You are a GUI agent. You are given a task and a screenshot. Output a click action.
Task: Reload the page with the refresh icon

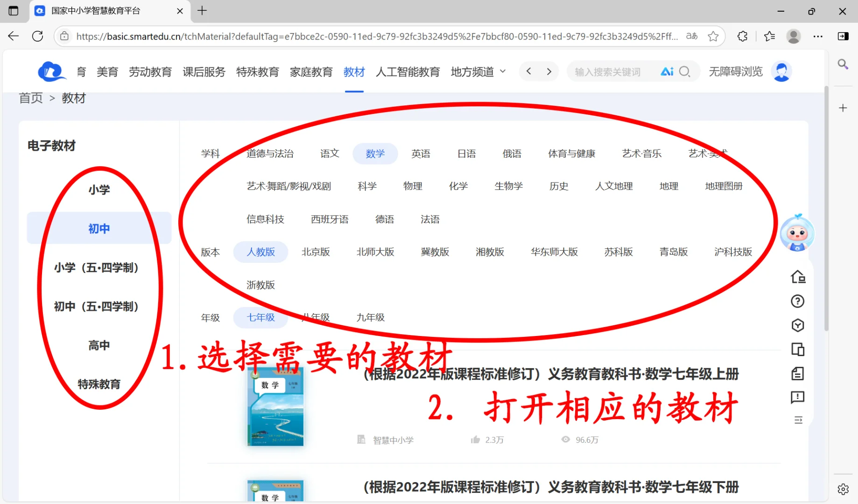[38, 36]
